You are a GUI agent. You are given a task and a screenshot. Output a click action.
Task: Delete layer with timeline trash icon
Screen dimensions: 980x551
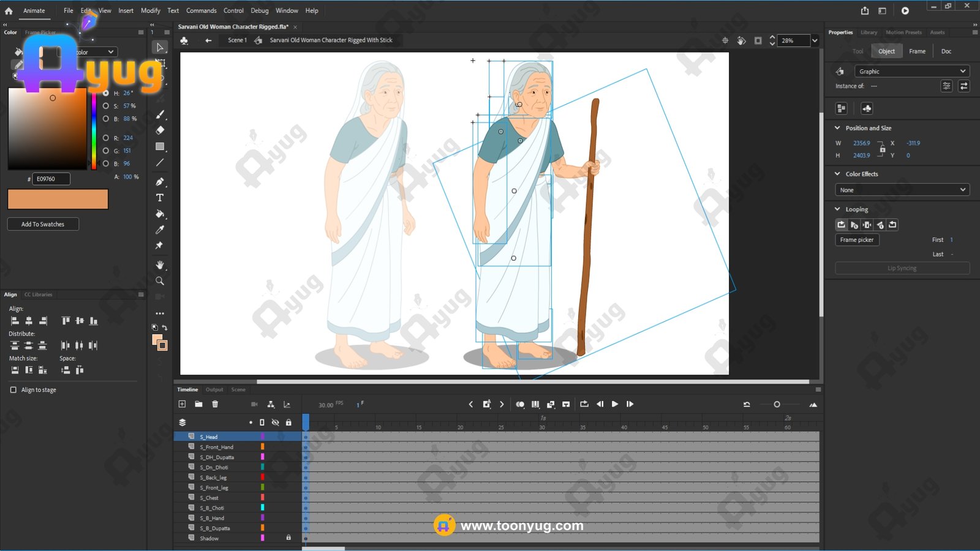(215, 404)
